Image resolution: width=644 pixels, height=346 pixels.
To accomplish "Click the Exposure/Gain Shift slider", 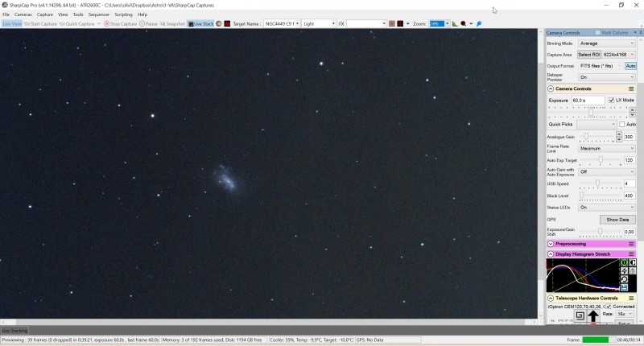I will click(600, 232).
